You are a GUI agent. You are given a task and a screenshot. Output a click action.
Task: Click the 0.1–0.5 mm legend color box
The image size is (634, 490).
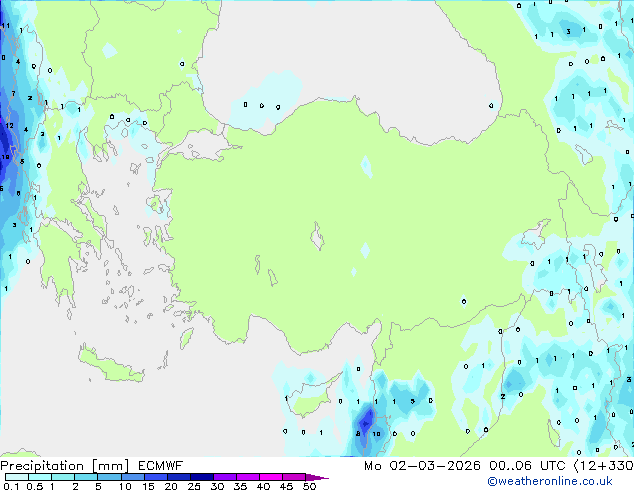tap(17, 477)
